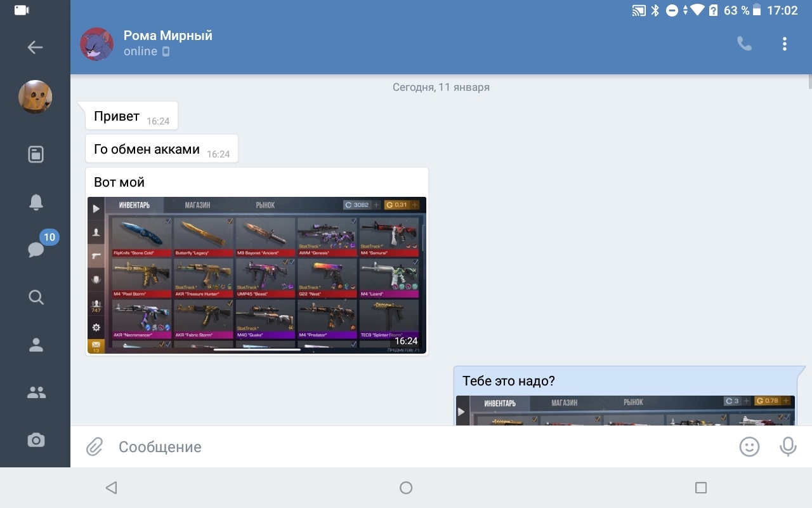The width and height of the screenshot is (812, 508).
Task: Tap the back arrow in sidebar
Action: [x=35, y=47]
